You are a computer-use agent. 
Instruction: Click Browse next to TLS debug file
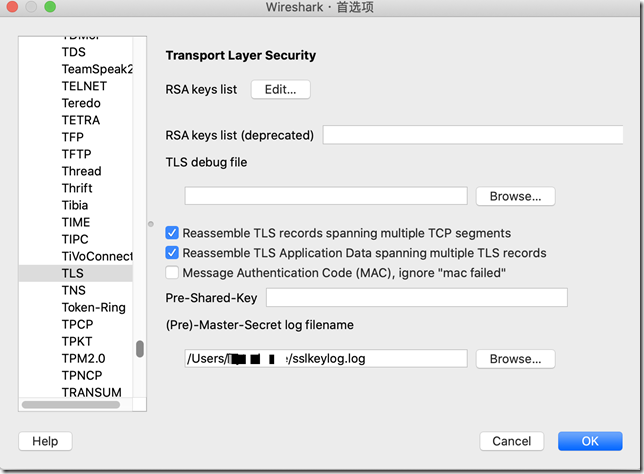click(515, 196)
